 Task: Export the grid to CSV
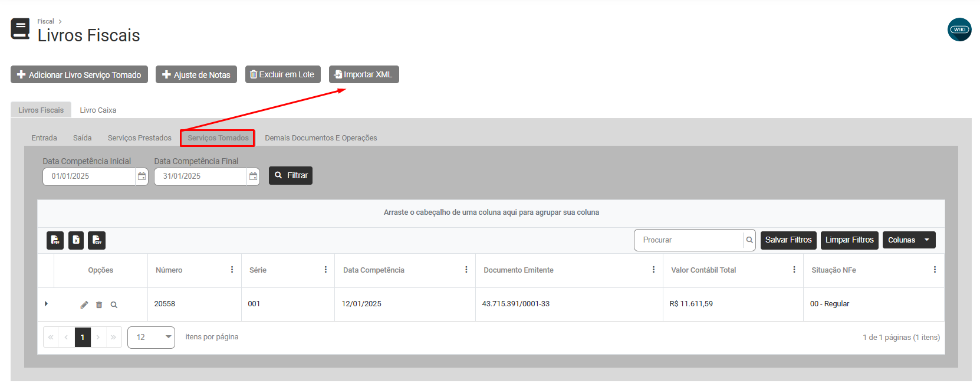pos(97,240)
